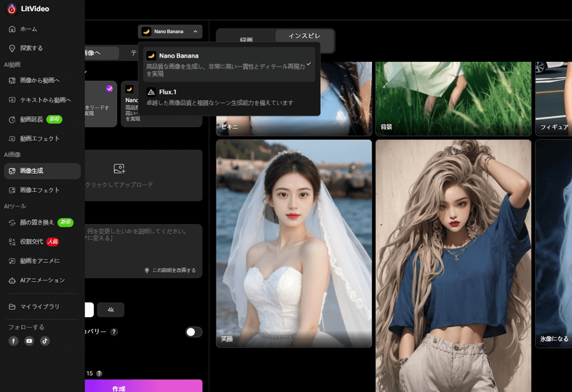Switch to the インスピレ tab

point(304,37)
